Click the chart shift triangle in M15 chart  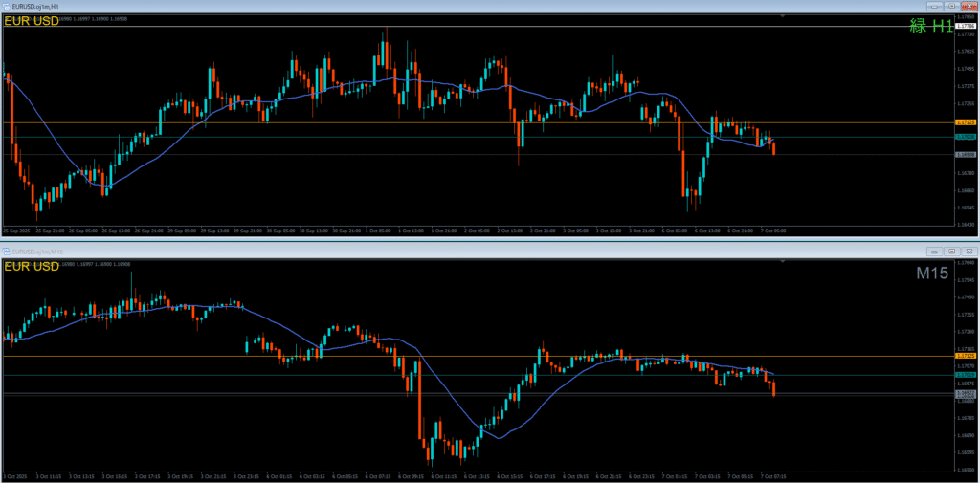coord(782,260)
